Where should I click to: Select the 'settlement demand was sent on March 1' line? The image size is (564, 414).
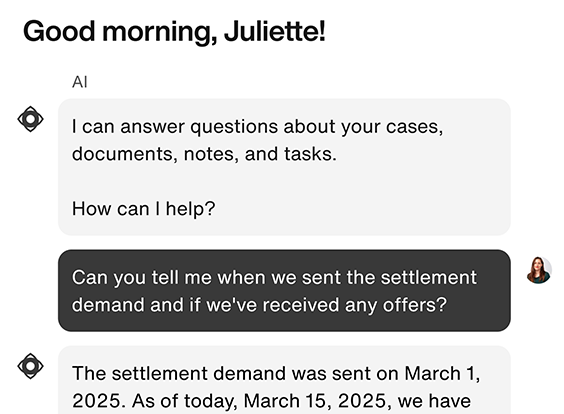pyautogui.click(x=276, y=373)
